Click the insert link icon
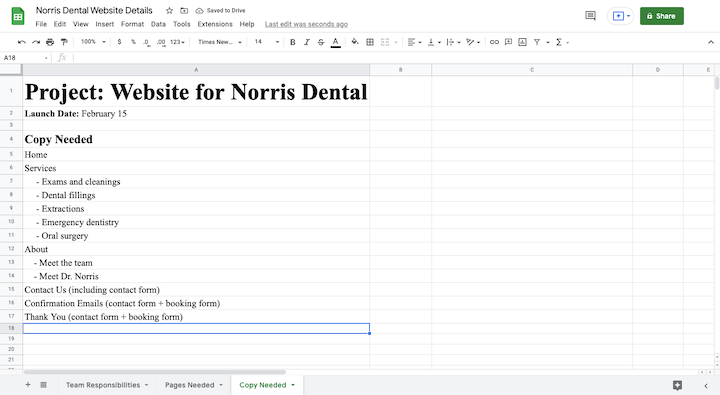Viewport: 720px width, 395px height. coord(494,42)
